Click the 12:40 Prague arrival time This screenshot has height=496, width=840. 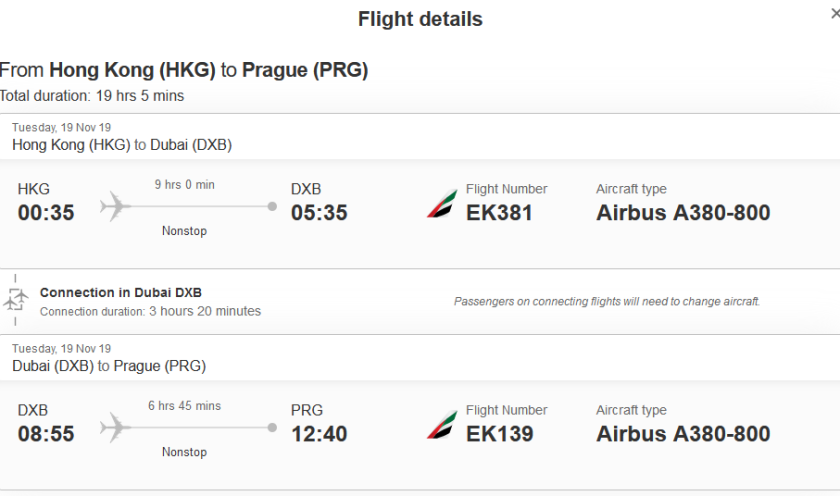coord(319,434)
